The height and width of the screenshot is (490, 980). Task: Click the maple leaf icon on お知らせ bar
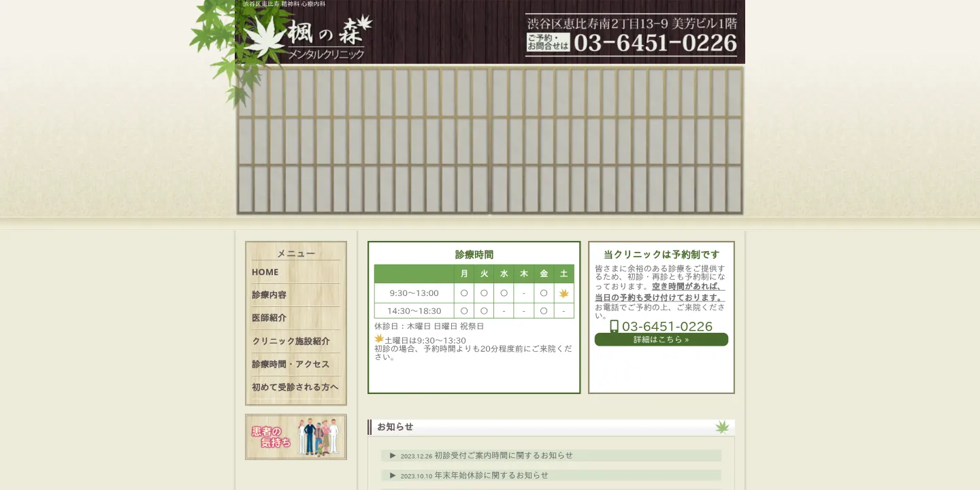(722, 427)
